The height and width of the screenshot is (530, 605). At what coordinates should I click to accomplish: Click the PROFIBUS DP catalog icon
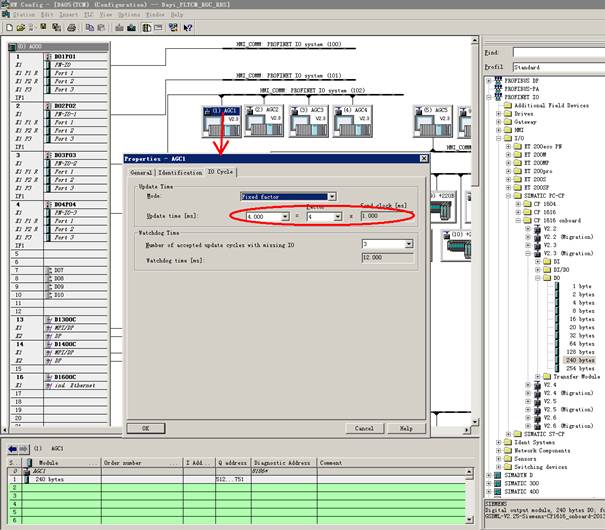(497, 81)
